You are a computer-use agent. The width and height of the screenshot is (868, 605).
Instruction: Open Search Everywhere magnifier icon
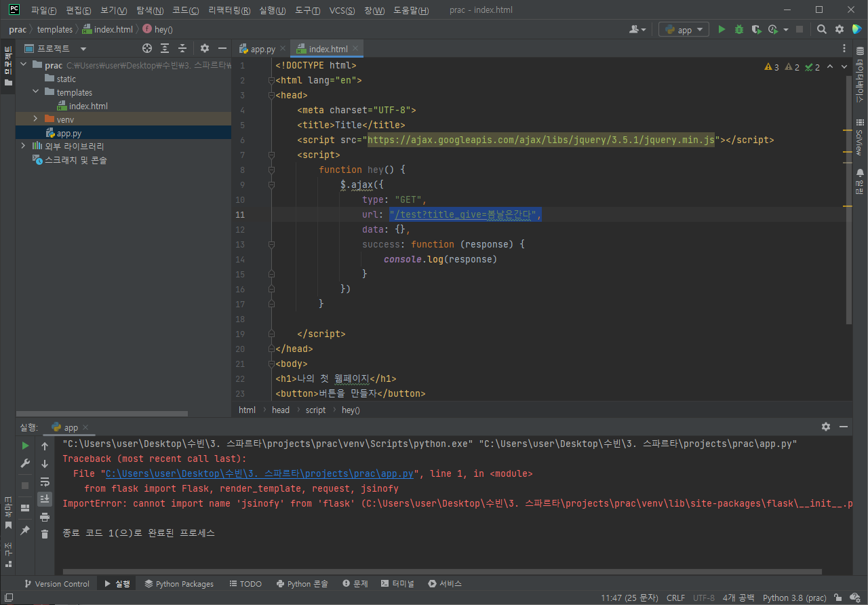tap(822, 30)
